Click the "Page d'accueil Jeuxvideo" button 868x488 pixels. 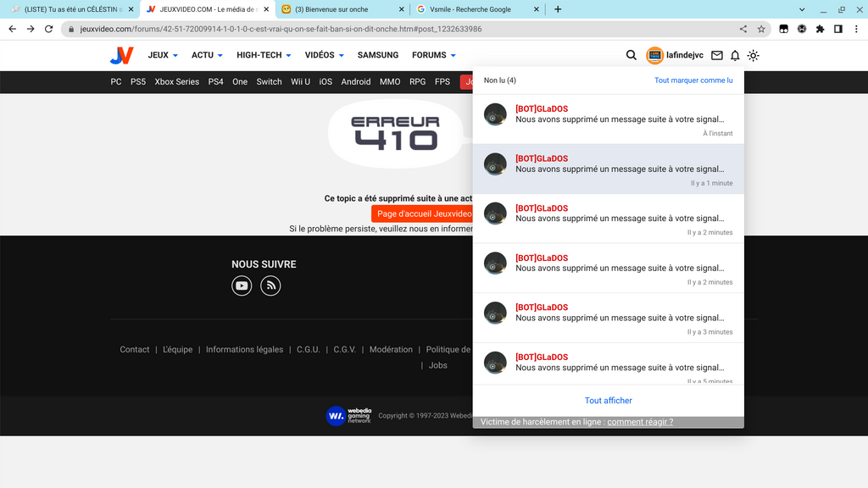pos(422,214)
